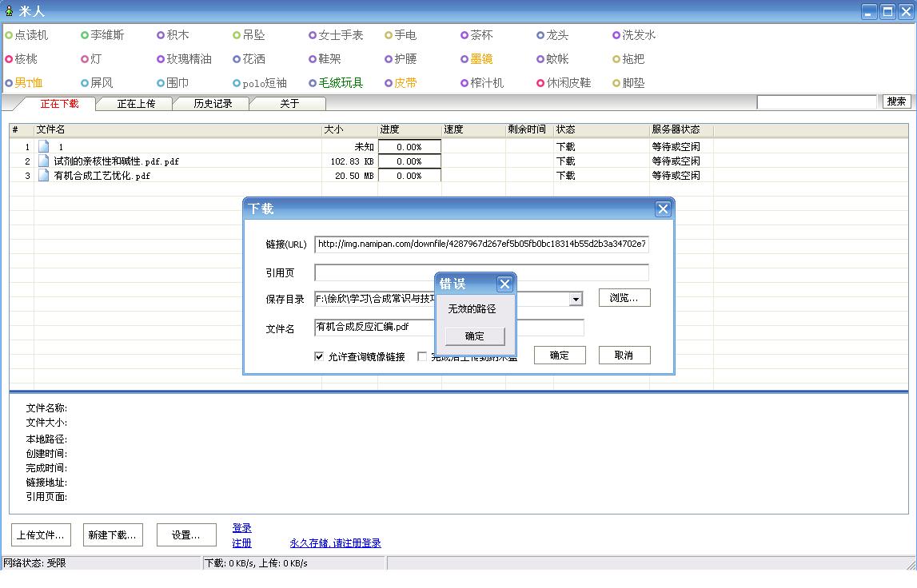The height and width of the screenshot is (588, 917).
Task: Select the 试剂的亲核性和碱性.pdf.pdf file name
Action: click(117, 161)
